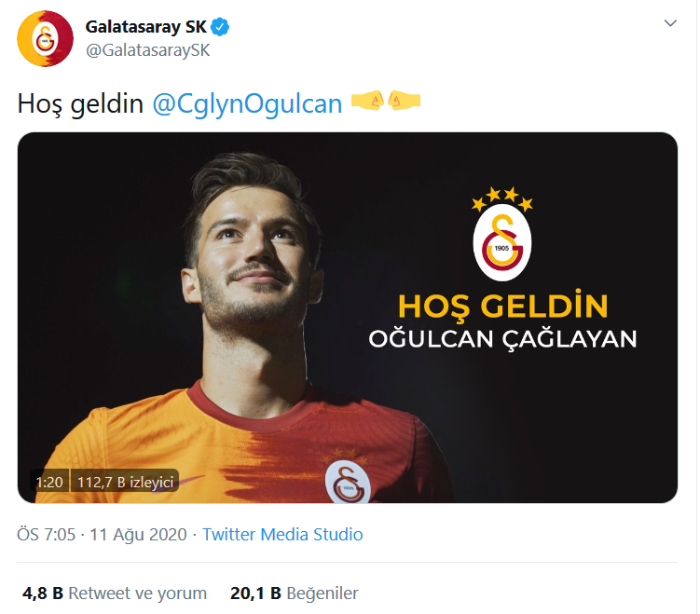The image size is (700, 614).
Task: Click the blue verified badge icon
Action: point(220,27)
